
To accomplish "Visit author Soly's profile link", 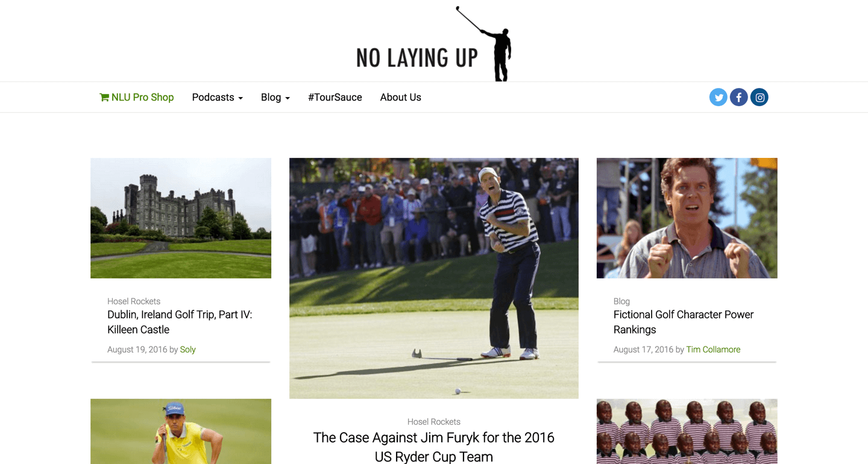I will tap(187, 350).
